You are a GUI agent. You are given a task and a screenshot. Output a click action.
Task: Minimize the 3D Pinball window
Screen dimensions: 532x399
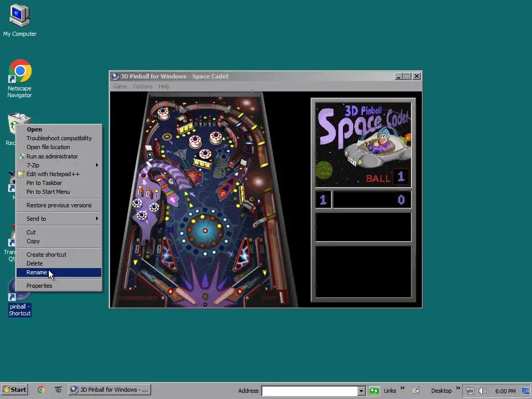click(x=399, y=76)
